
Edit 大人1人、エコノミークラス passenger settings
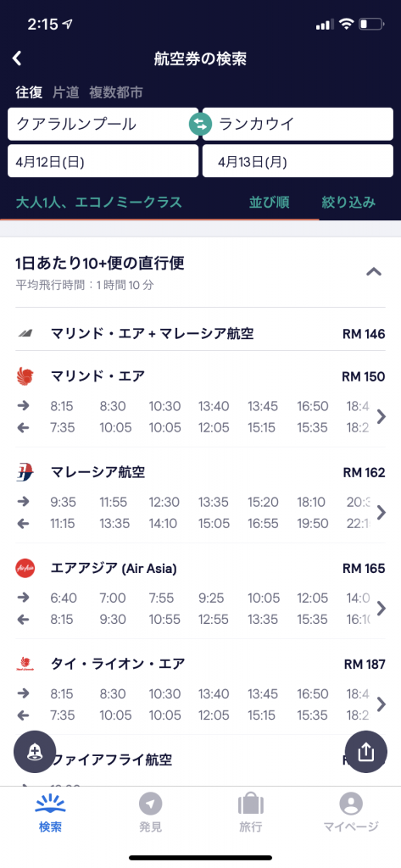pos(98,202)
